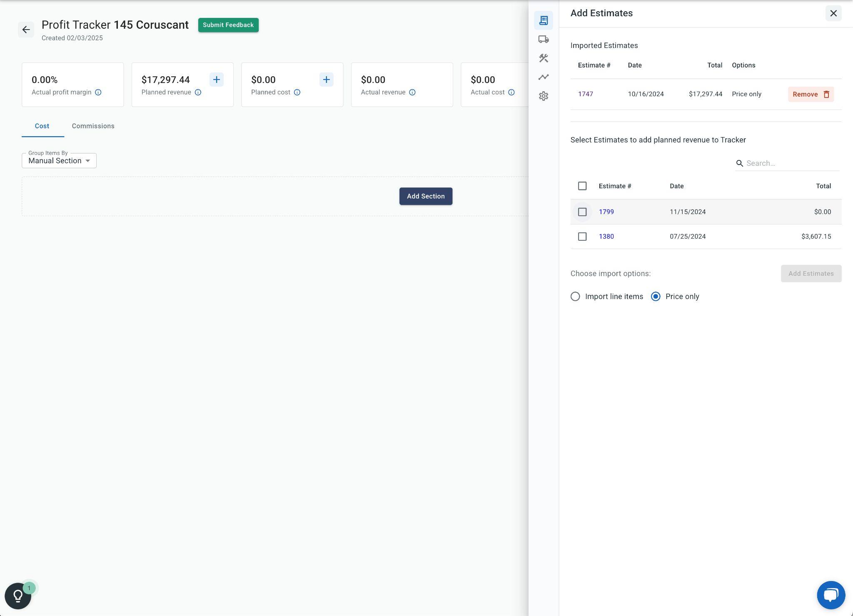Focus the estimate Search field
The width and height of the screenshot is (853, 616).
click(x=791, y=163)
